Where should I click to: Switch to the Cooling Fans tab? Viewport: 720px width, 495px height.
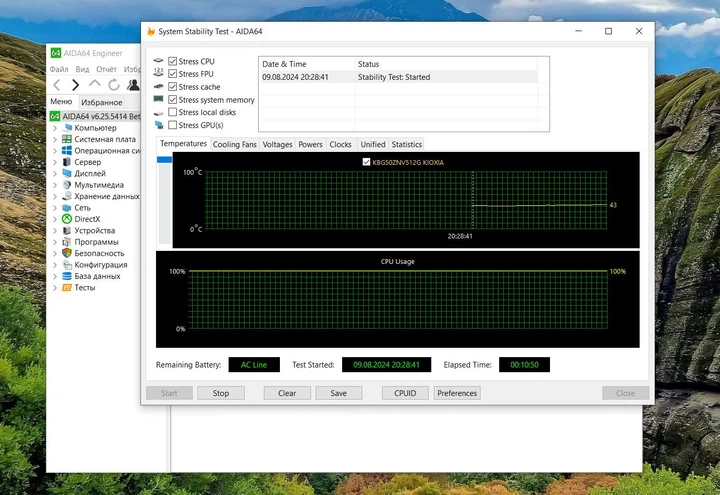(x=235, y=144)
